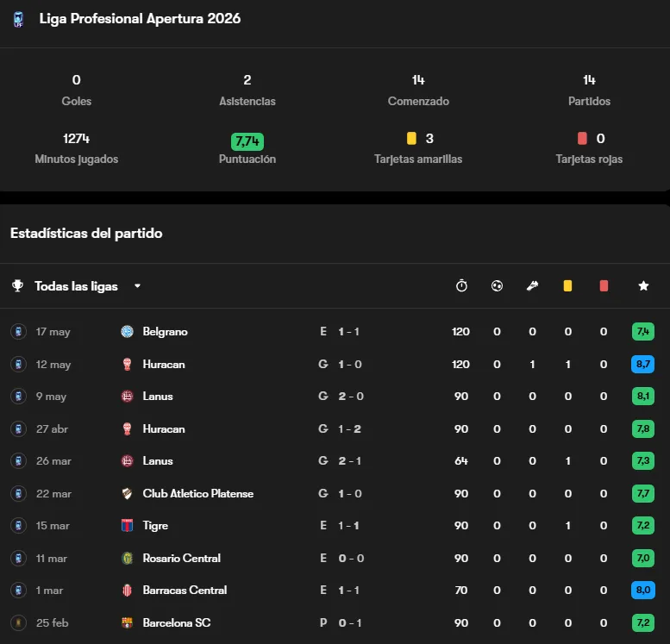670x644 pixels.
Task: Click the soccer ball goals column icon
Action: 497,285
